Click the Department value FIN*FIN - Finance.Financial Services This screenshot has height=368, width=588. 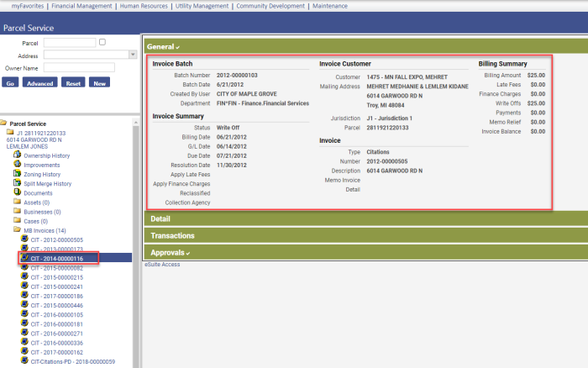pyautogui.click(x=263, y=103)
